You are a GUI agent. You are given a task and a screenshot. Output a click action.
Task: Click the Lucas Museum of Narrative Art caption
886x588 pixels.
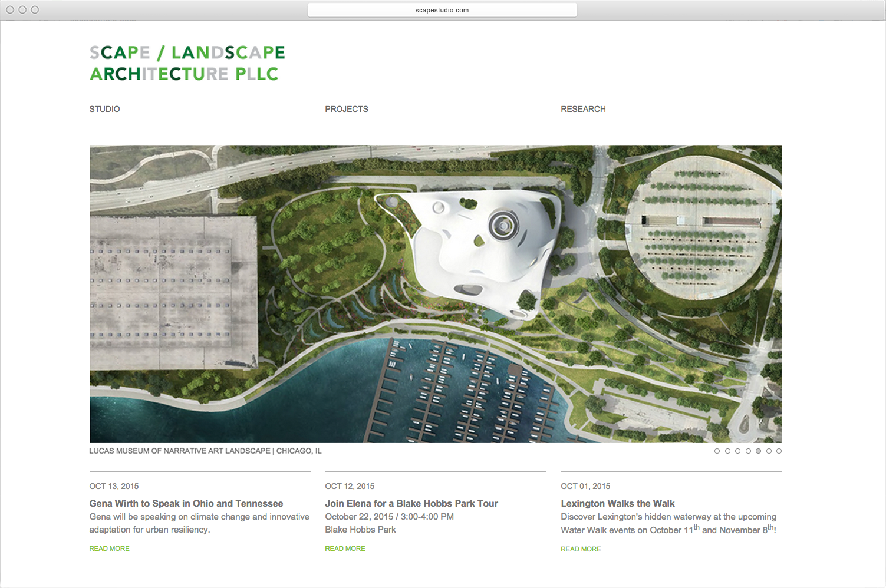point(205,451)
